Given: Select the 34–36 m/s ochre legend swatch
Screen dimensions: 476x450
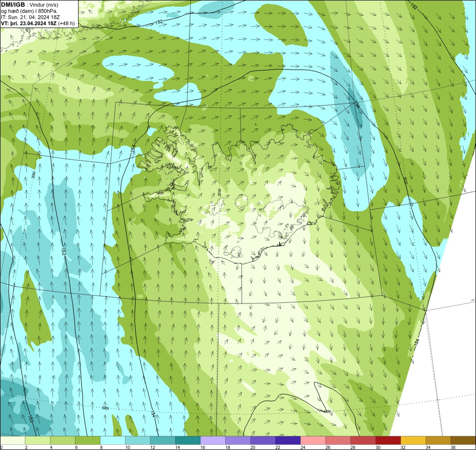Looking at the screenshot, I should click(x=438, y=440).
